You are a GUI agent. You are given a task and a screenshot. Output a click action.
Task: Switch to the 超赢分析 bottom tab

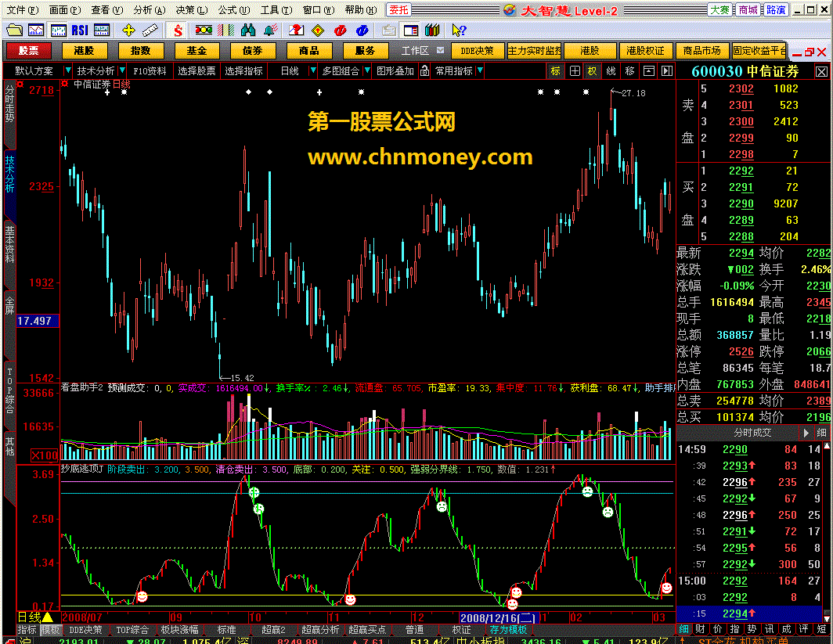[320, 630]
